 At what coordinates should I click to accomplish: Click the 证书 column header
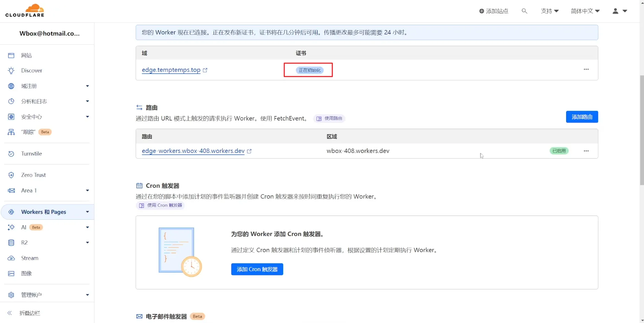pyautogui.click(x=301, y=53)
